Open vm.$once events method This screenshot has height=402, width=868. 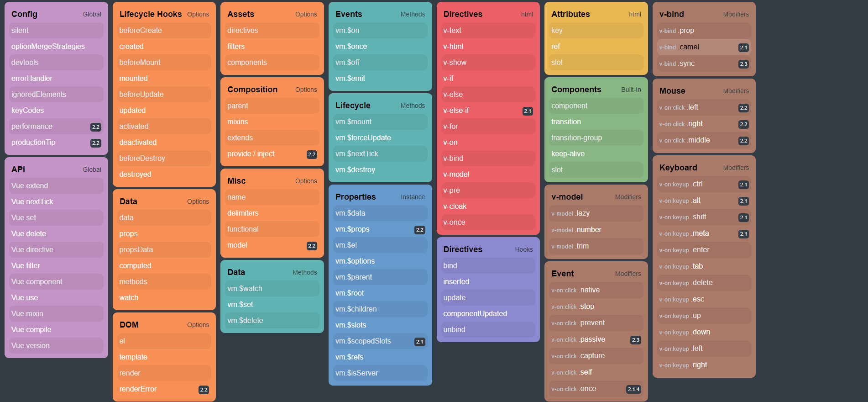[x=380, y=47]
